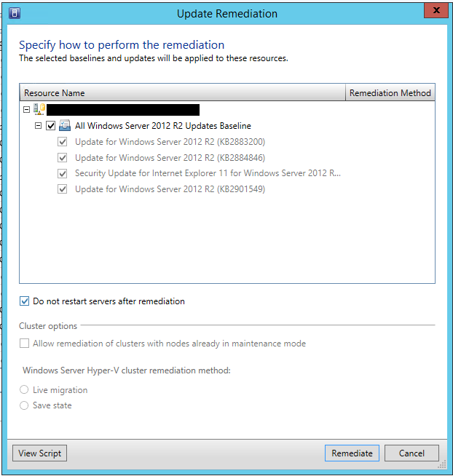Collapse the top-level server resource node
The height and width of the screenshot is (476, 453).
coord(27,110)
